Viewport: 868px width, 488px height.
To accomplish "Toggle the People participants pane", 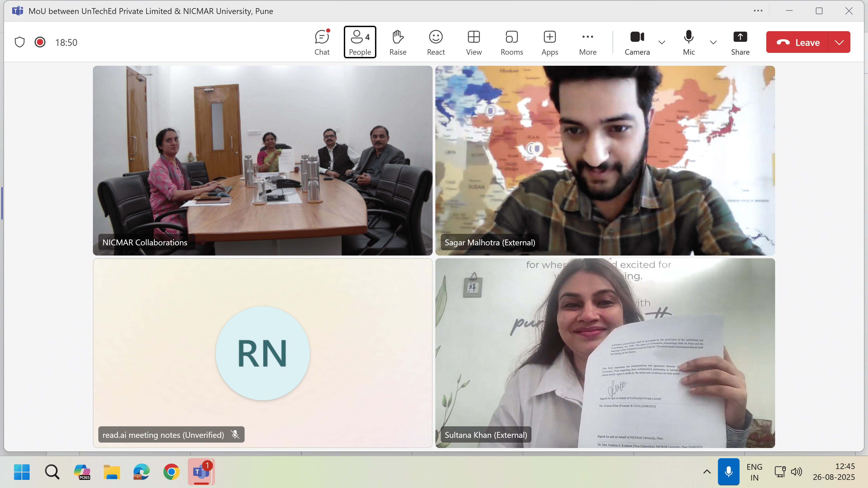I will point(360,42).
